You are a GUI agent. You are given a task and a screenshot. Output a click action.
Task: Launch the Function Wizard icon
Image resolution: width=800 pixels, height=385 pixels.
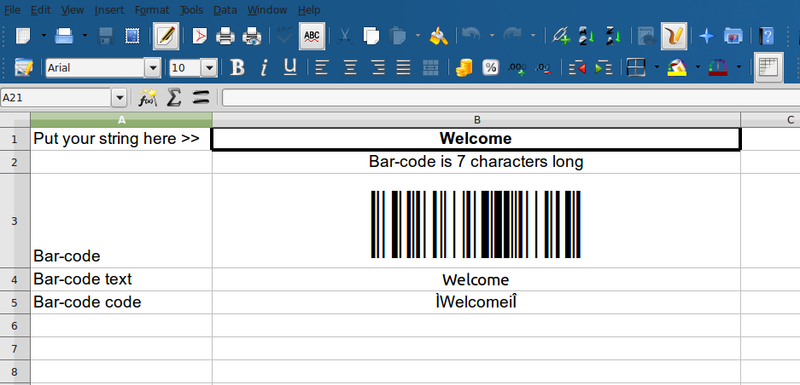click(x=147, y=97)
